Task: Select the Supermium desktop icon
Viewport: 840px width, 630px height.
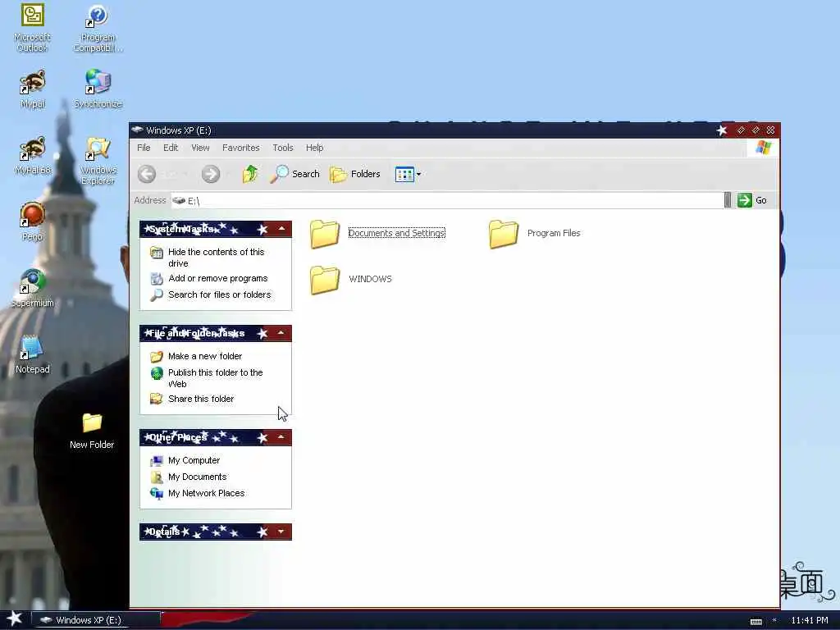Action: click(x=32, y=288)
